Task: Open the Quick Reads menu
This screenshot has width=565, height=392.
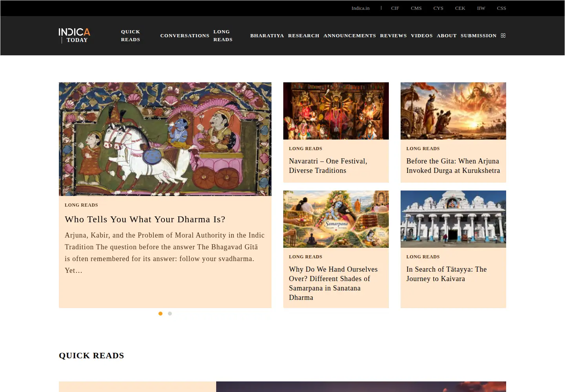Action: 131,36
